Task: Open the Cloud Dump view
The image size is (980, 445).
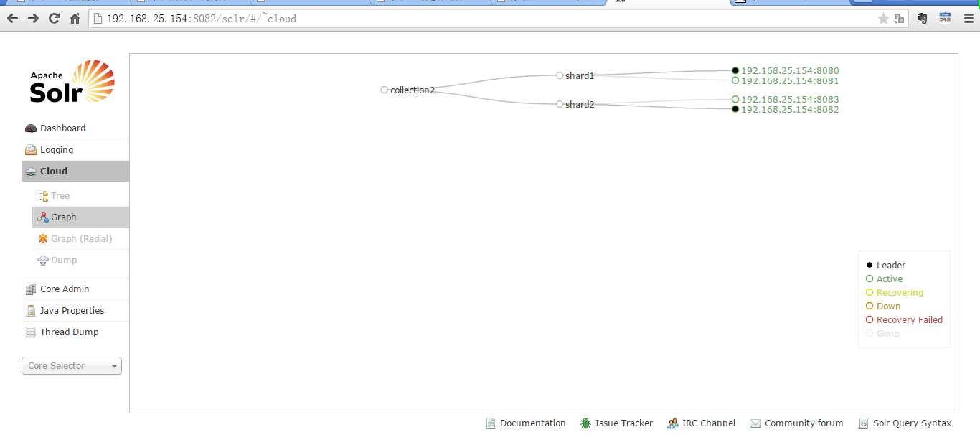Action: tap(80, 261)
